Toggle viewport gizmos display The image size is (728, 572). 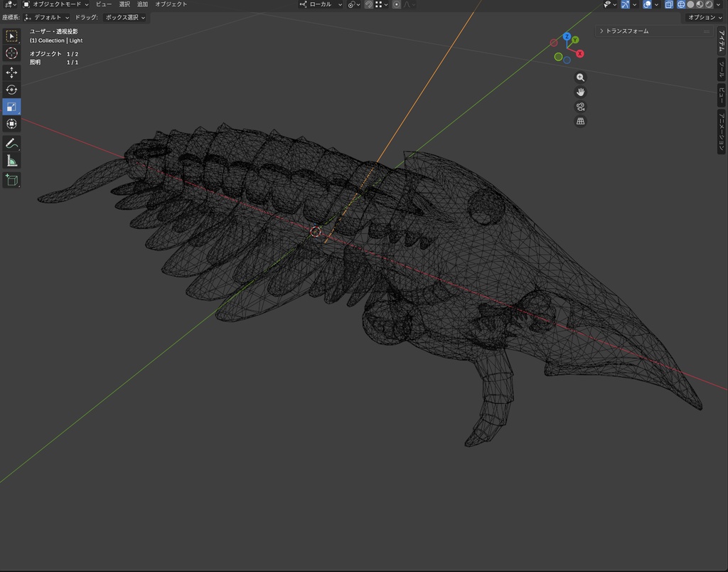tap(626, 4)
